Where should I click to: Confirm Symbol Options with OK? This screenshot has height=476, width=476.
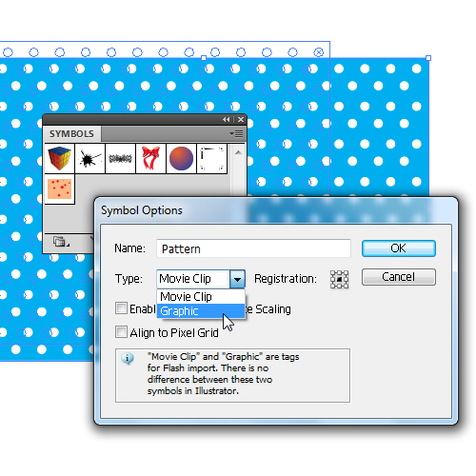[399, 248]
